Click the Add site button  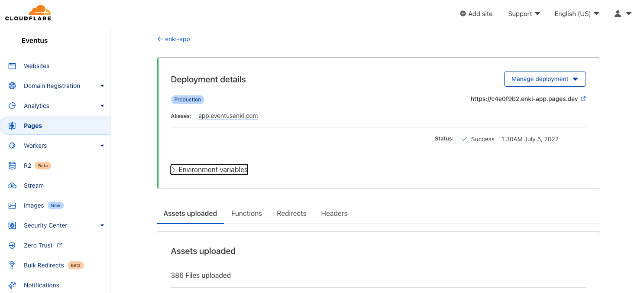coord(476,13)
